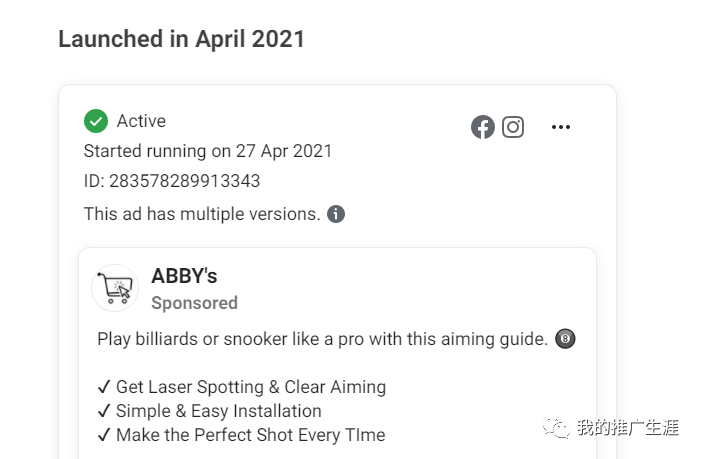
Task: Click "This ad has multiple versions." text
Action: (202, 213)
